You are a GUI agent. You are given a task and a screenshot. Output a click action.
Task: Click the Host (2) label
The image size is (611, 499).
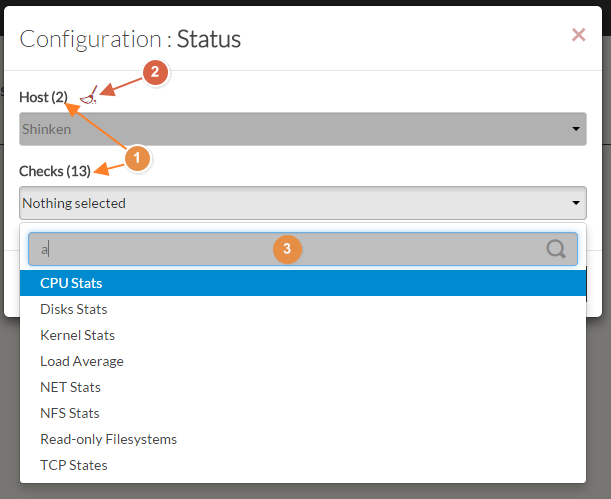click(44, 97)
